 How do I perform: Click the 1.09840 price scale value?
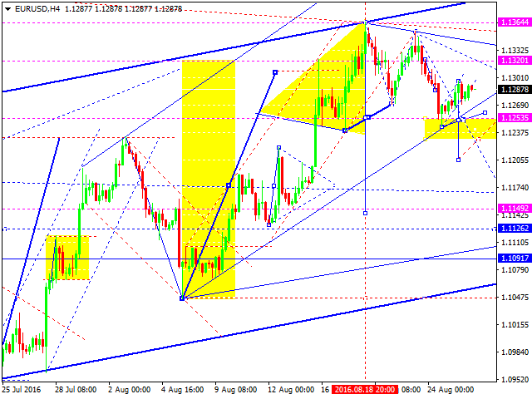point(515,352)
